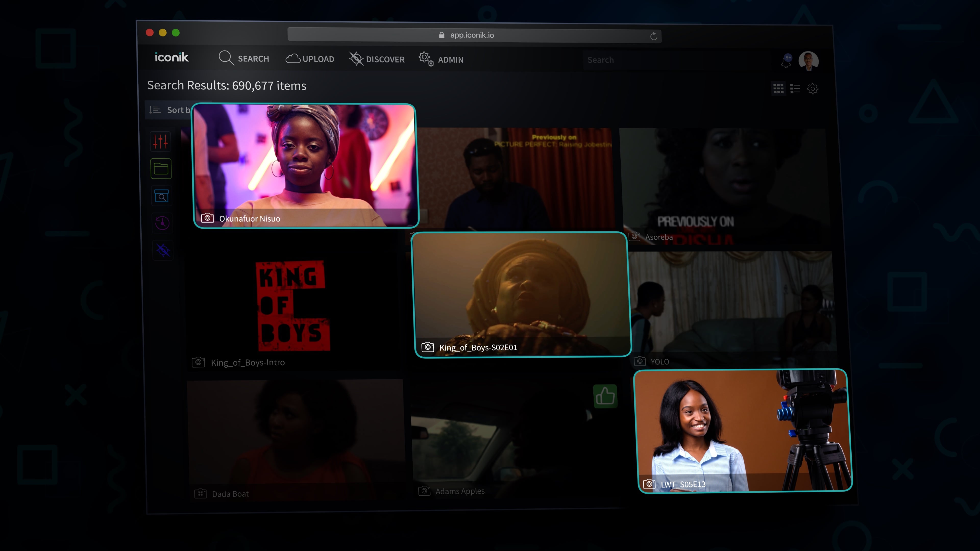Image resolution: width=980 pixels, height=551 pixels.
Task: Open the filter sliders sidebar icon
Action: [161, 142]
